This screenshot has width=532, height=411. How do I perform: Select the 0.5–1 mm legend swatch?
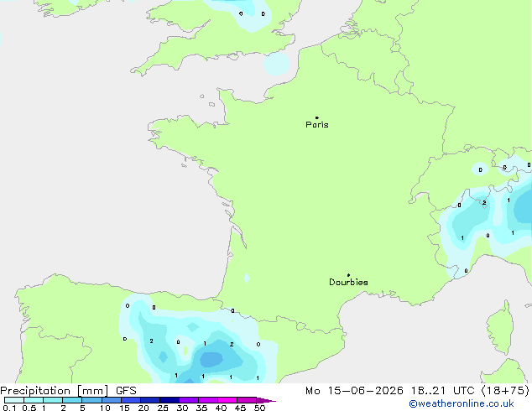[x=34, y=400]
